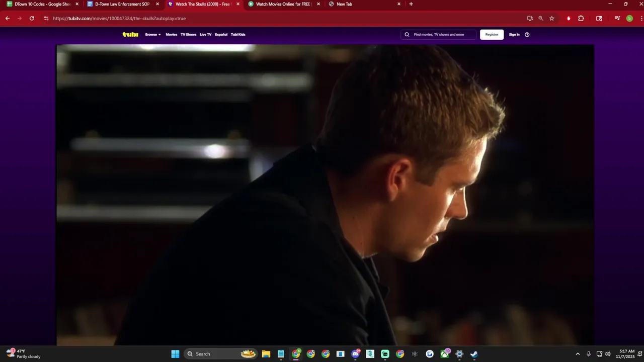Click the network display tray icon
Screen dimensions: 644x362
click(599, 354)
